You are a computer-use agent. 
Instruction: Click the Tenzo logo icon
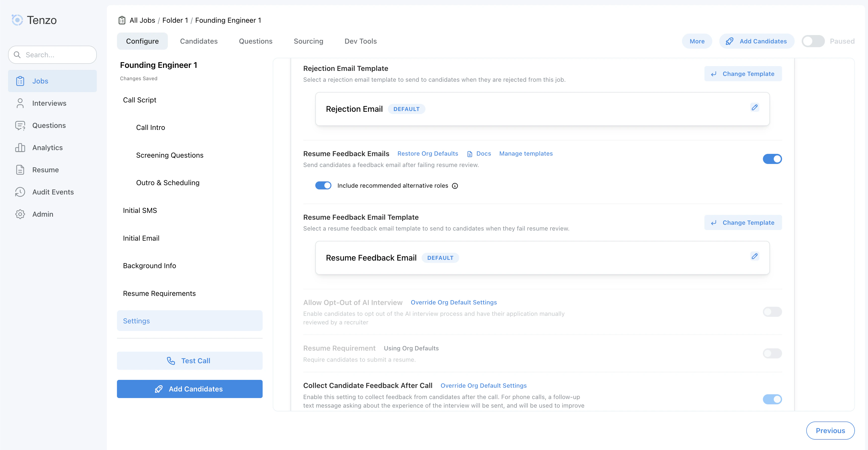17,20
